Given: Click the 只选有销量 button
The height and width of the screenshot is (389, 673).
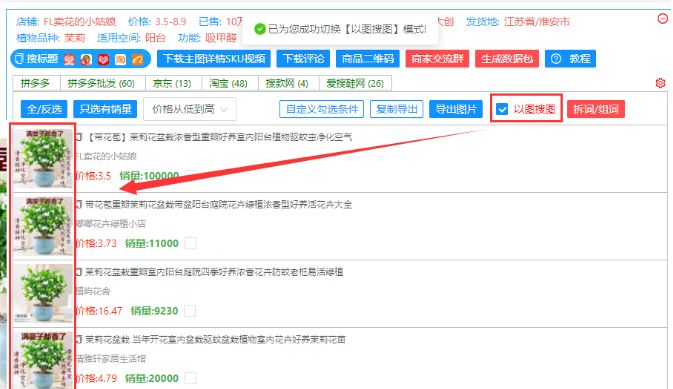Looking at the screenshot, I should [x=105, y=109].
